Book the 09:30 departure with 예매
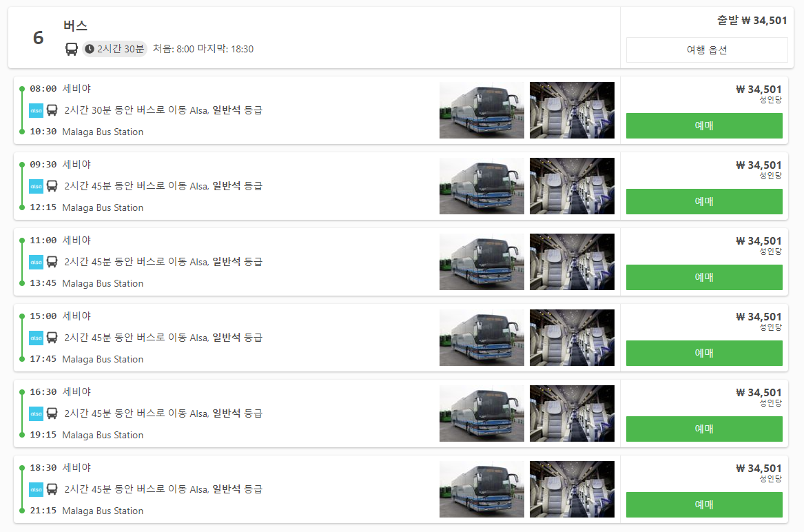 (704, 202)
